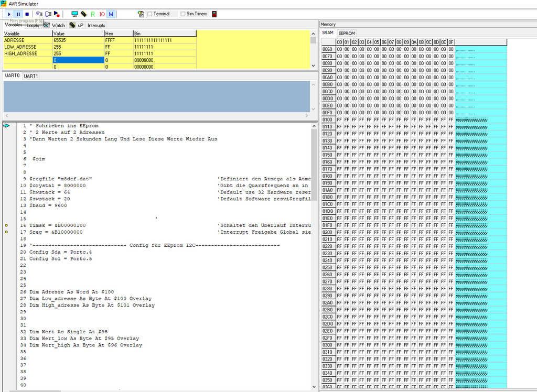Enable the Terminal checkbox
Screen dimensions: 537x392
(x=149, y=14)
